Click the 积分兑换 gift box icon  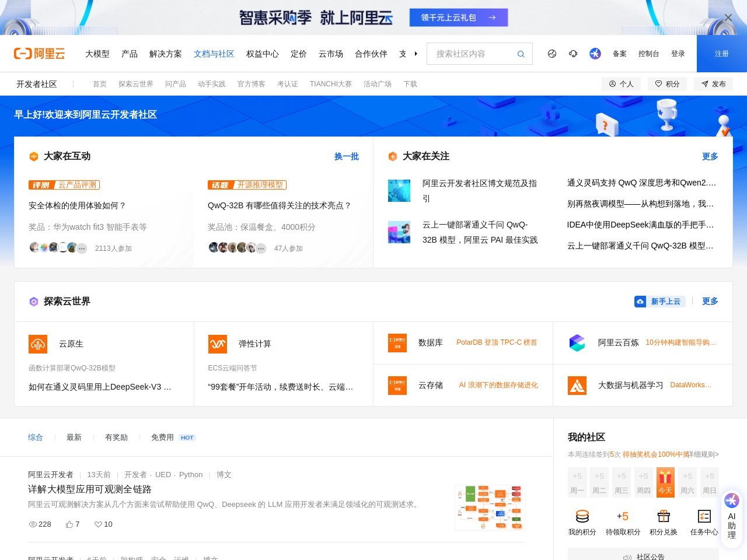pyautogui.click(x=664, y=516)
